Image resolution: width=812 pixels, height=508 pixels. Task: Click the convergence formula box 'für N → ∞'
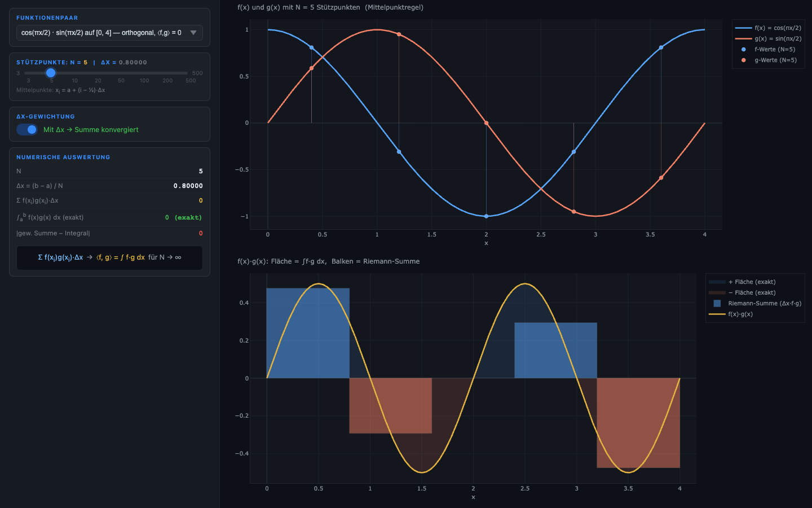click(109, 257)
